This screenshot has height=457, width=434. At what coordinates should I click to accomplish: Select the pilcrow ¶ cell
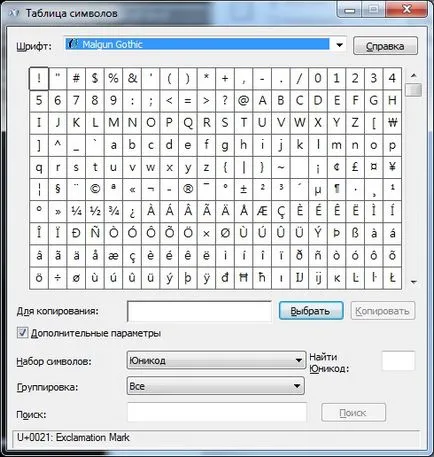coord(336,189)
